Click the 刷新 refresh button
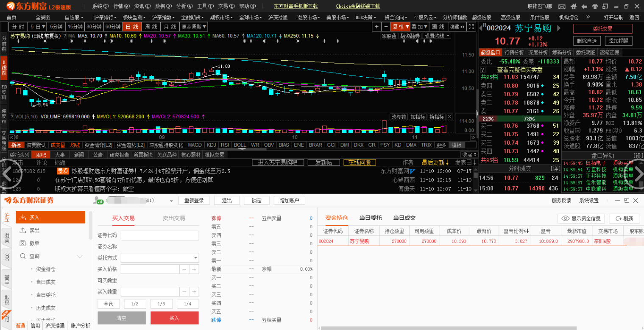Screen dimensions: 644x330 click(x=624, y=218)
